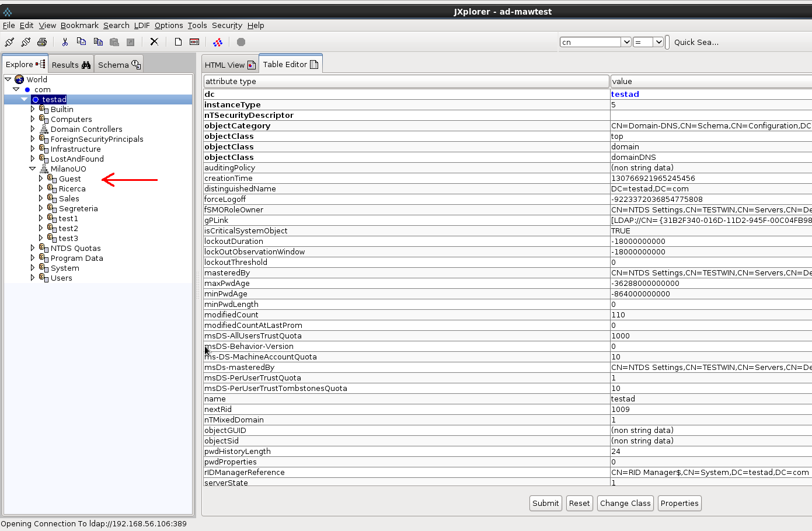Click the Domain Controllers node icon
812x531 pixels.
click(44, 129)
